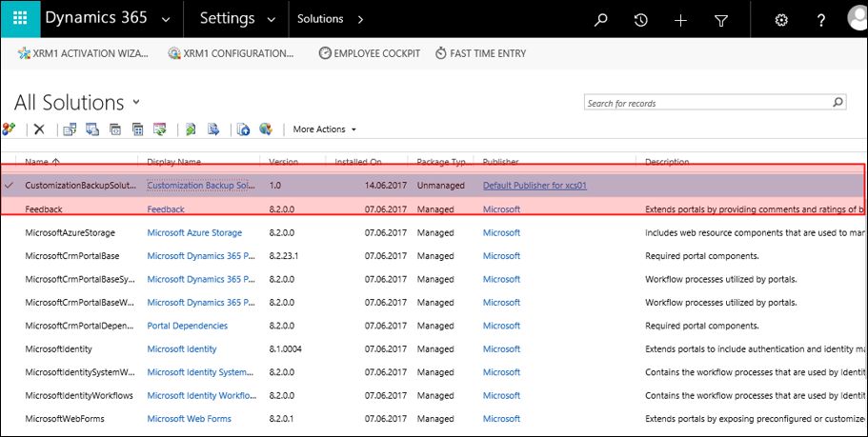
Task: Uncheck the CustomizationBackupSolution row checkmark
Action: click(10, 185)
